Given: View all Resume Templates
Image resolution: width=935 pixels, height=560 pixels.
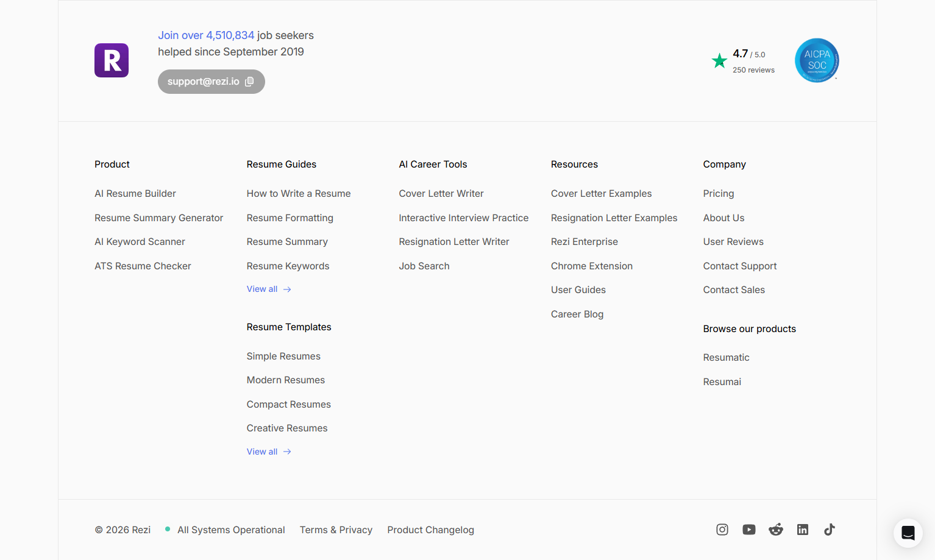Looking at the screenshot, I should coord(269,452).
